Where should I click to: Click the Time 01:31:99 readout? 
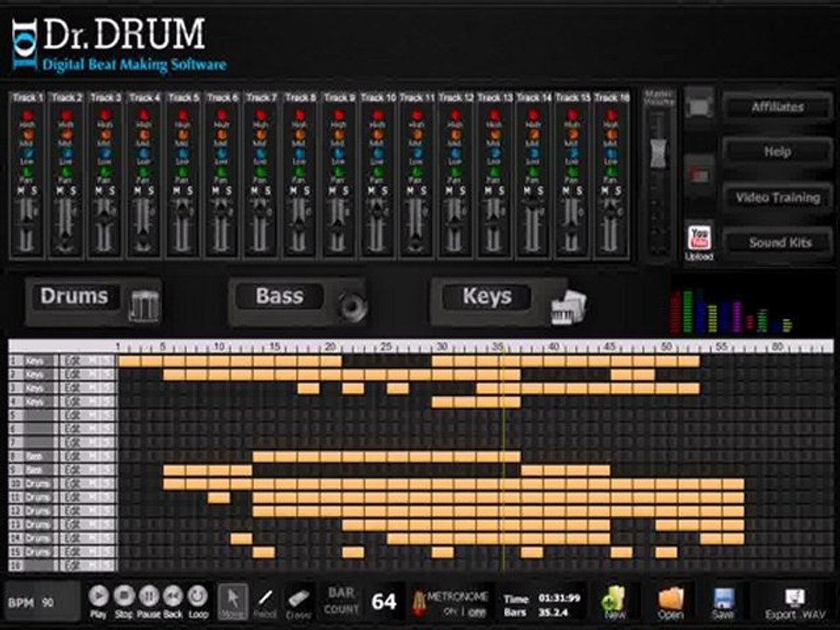click(559, 598)
